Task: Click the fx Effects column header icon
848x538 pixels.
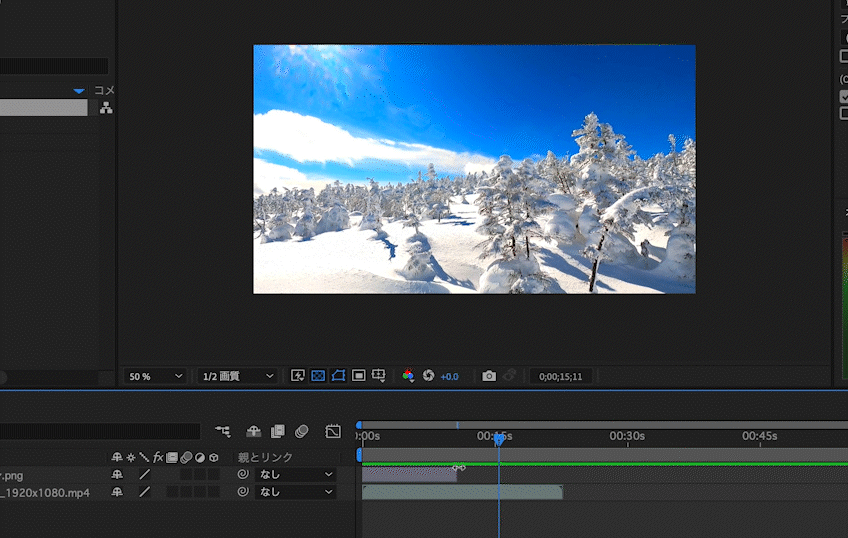Action: (158, 457)
